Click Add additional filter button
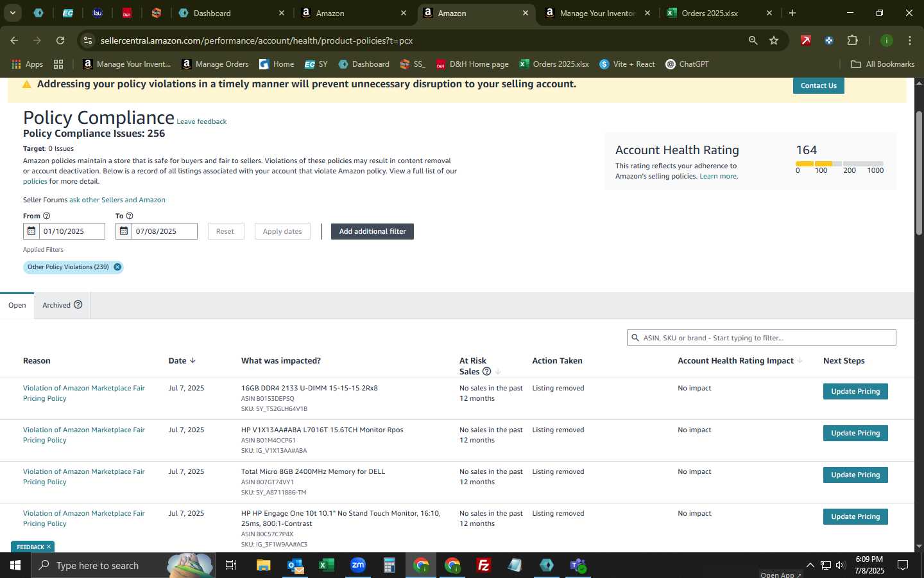The width and height of the screenshot is (924, 578). click(372, 231)
